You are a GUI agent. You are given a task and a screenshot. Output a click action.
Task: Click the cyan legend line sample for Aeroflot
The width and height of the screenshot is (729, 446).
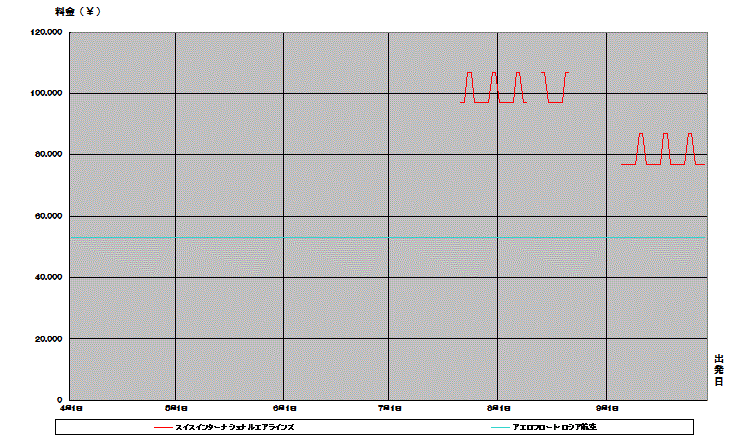(500, 428)
